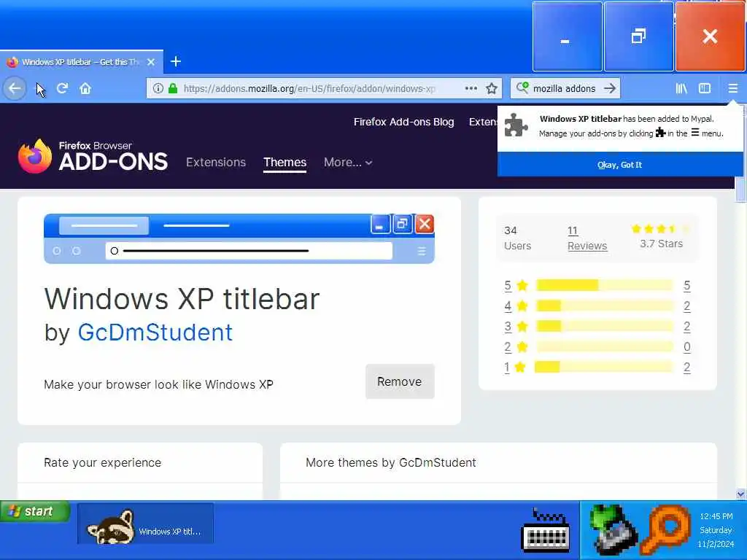Click the zero count for 2-star reviews
The image size is (747, 560).
[686, 346]
